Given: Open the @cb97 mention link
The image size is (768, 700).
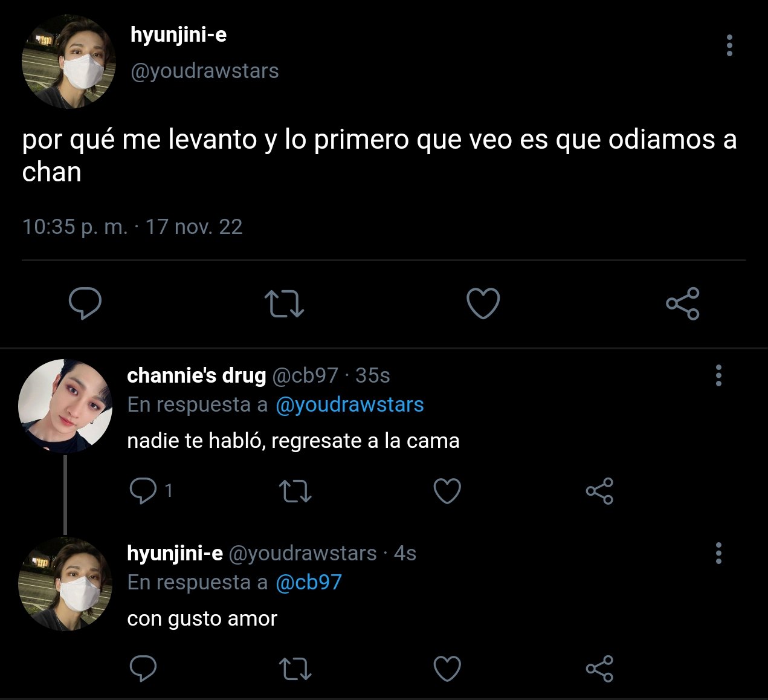Looking at the screenshot, I should 308,582.
